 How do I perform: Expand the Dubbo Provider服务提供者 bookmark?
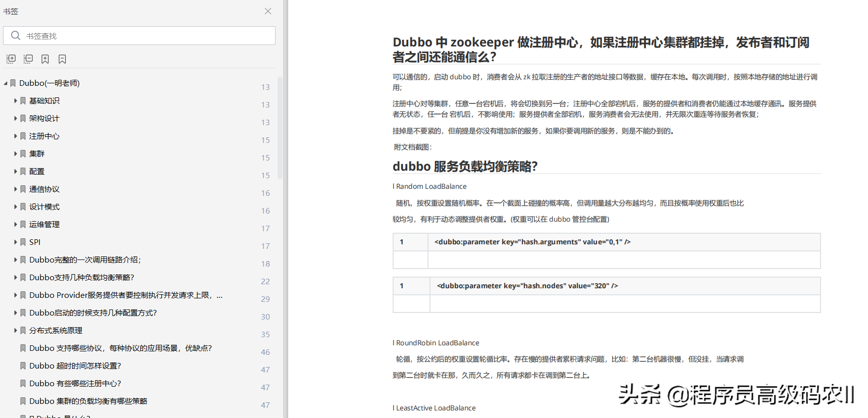[16, 295]
